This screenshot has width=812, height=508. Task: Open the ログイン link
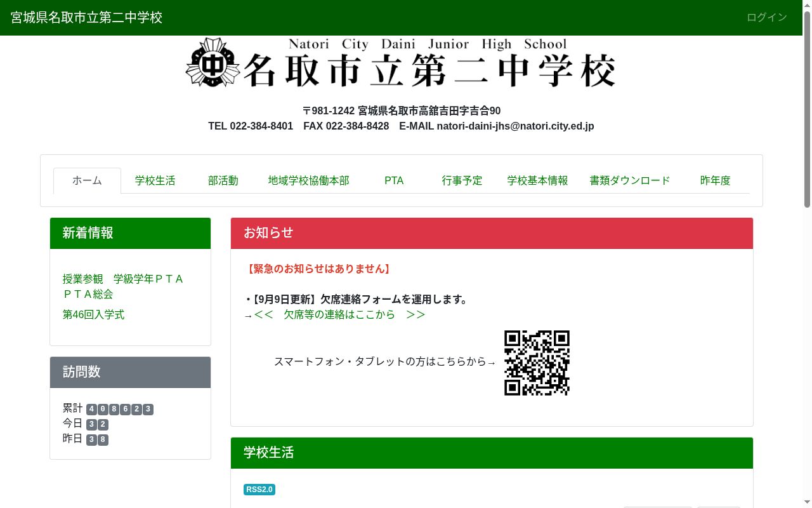[767, 17]
